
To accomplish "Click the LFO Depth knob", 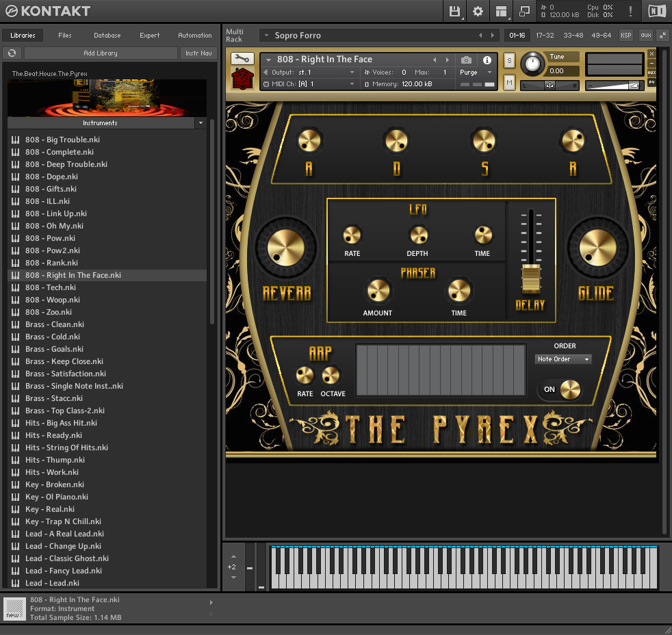I will coord(418,235).
